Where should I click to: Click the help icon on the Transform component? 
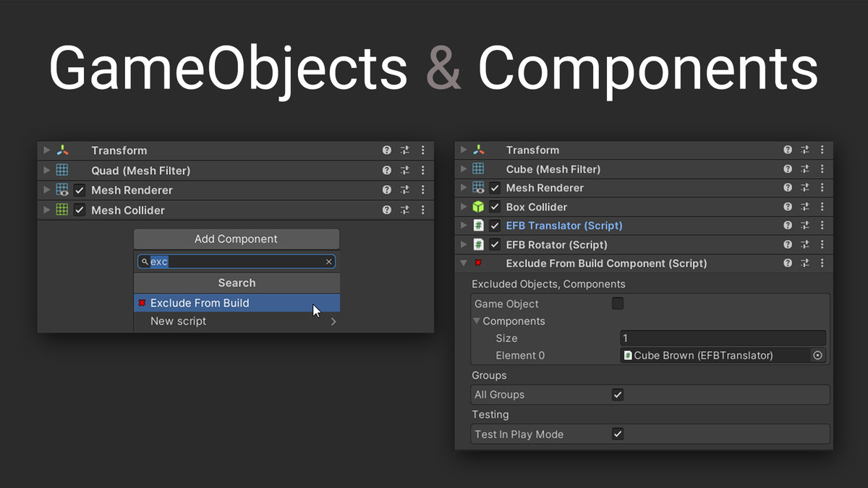coord(387,150)
